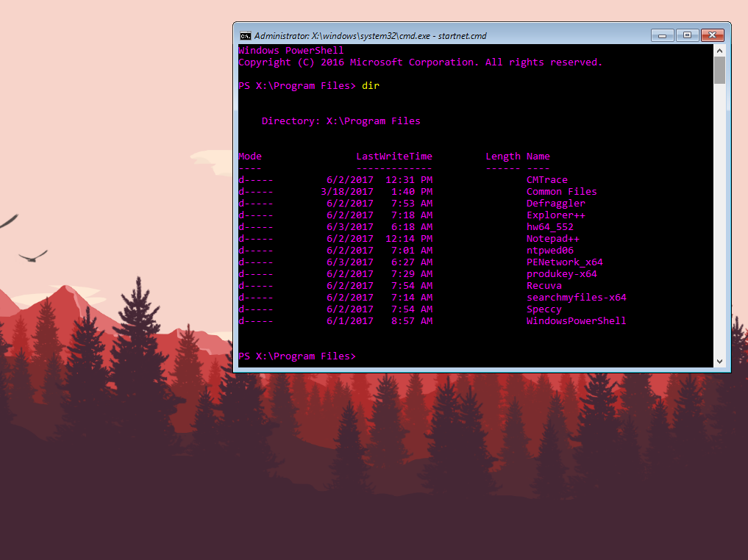Click the 12:14 PM time for Notepad++

tap(409, 239)
